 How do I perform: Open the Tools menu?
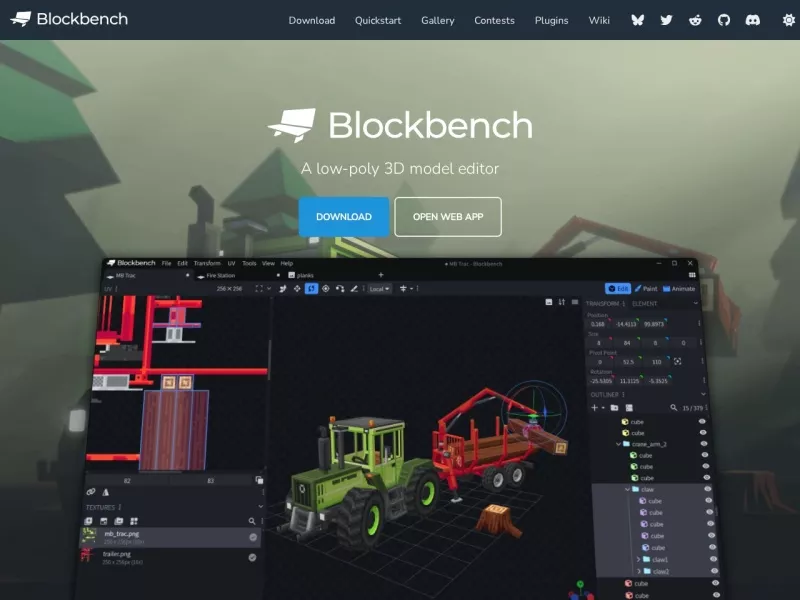pos(249,263)
